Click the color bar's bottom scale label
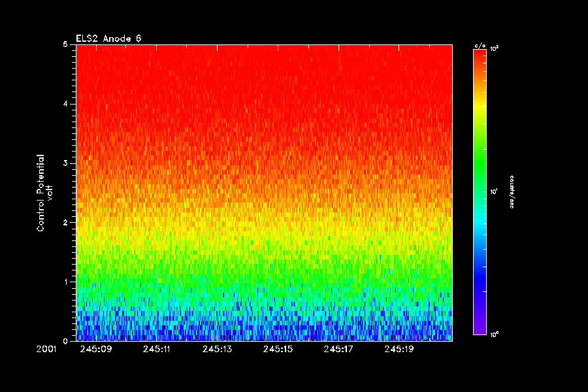Image resolution: width=588 pixels, height=392 pixels. coord(495,335)
